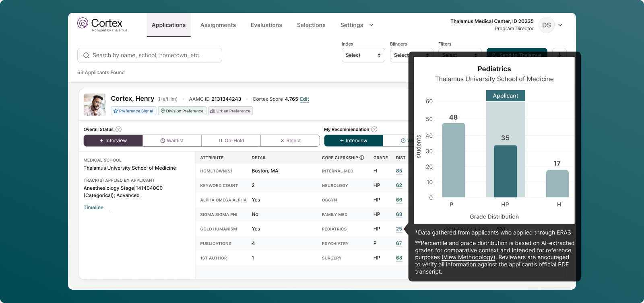Open My Recommendation help icon

click(x=374, y=129)
